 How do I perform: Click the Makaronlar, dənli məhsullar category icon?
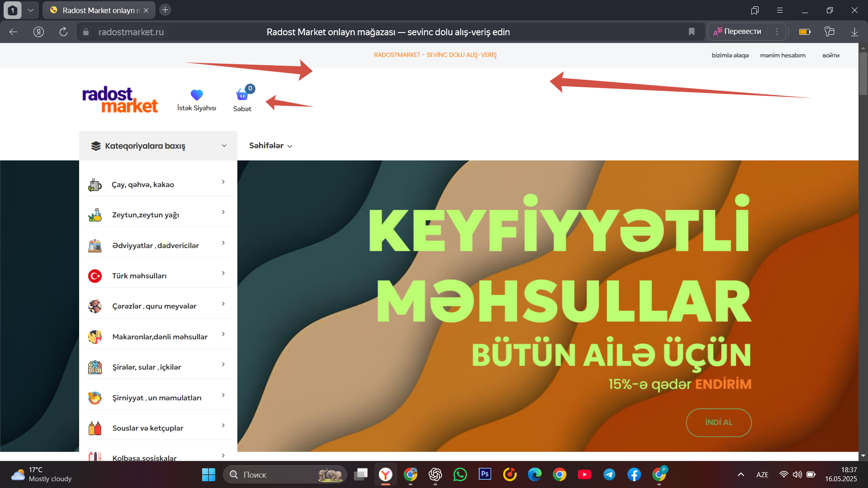click(95, 337)
